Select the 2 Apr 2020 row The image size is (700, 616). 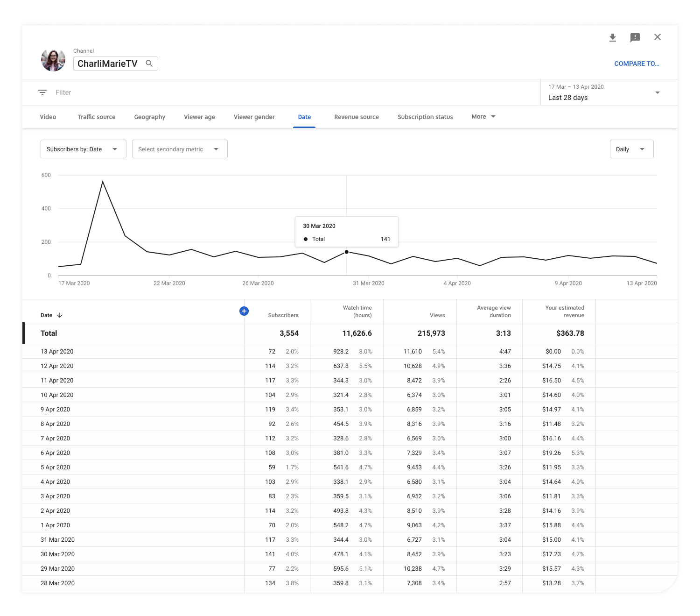(350, 510)
